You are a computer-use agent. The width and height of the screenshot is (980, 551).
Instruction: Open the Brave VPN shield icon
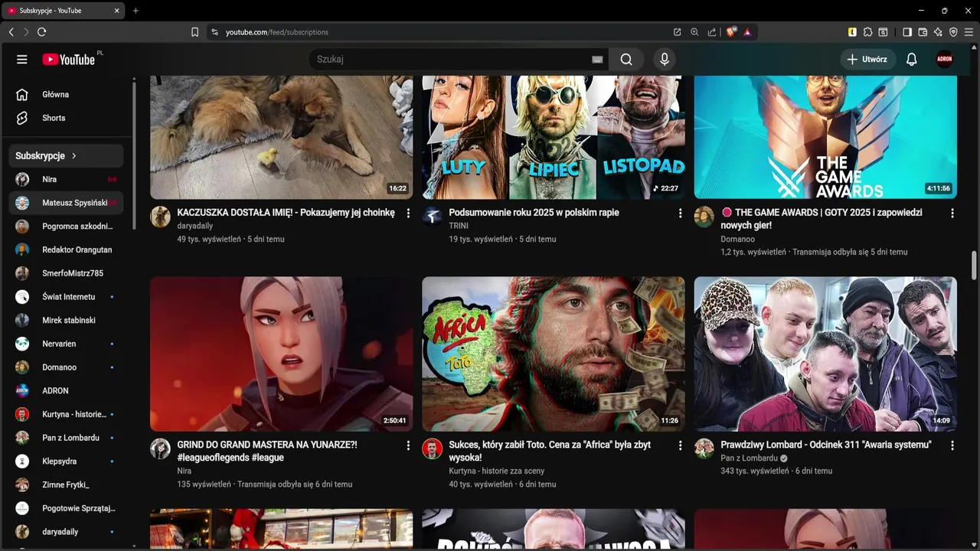[953, 32]
